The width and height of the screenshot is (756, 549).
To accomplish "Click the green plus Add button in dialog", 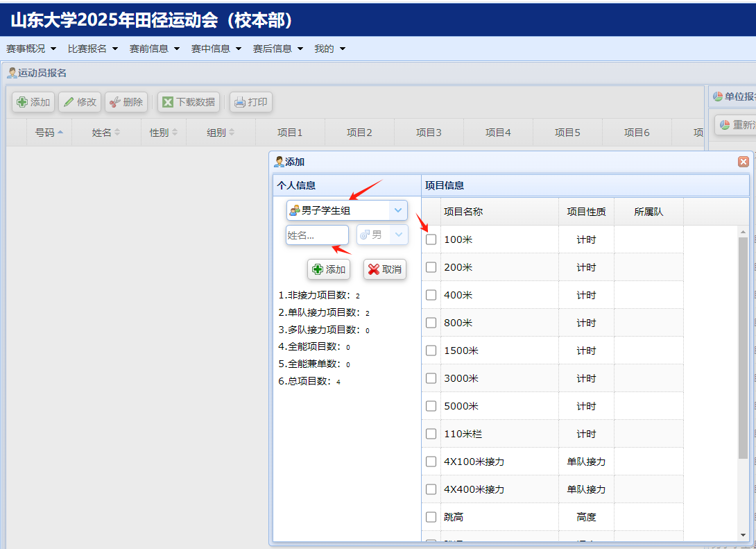I will pyautogui.click(x=329, y=269).
